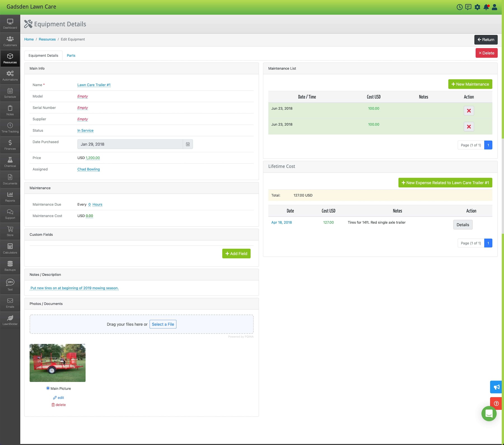Screen dimensions: 504x445
Task: Open the Calculators tool
Action: [10, 248]
